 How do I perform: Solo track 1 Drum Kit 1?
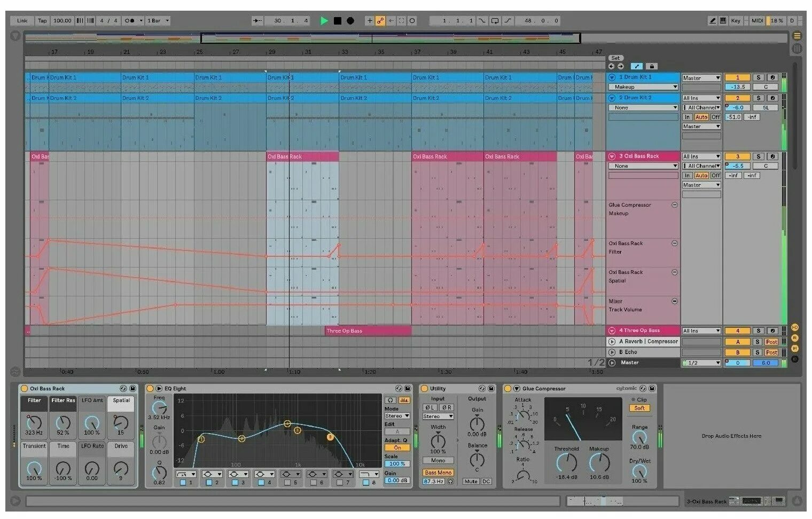758,78
